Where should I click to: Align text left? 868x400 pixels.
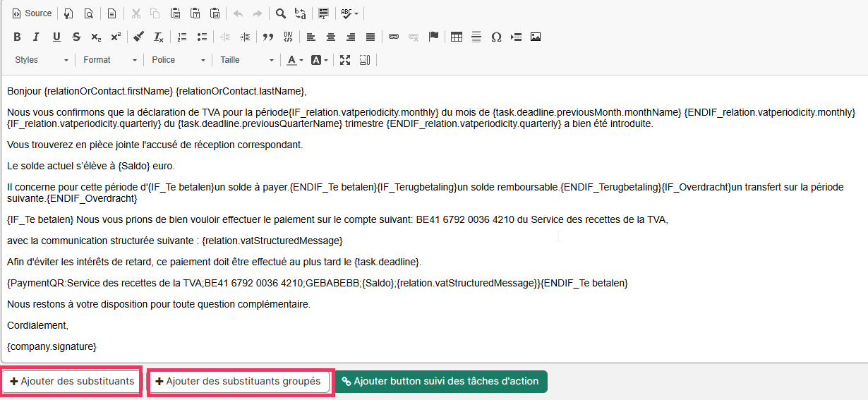coord(311,37)
